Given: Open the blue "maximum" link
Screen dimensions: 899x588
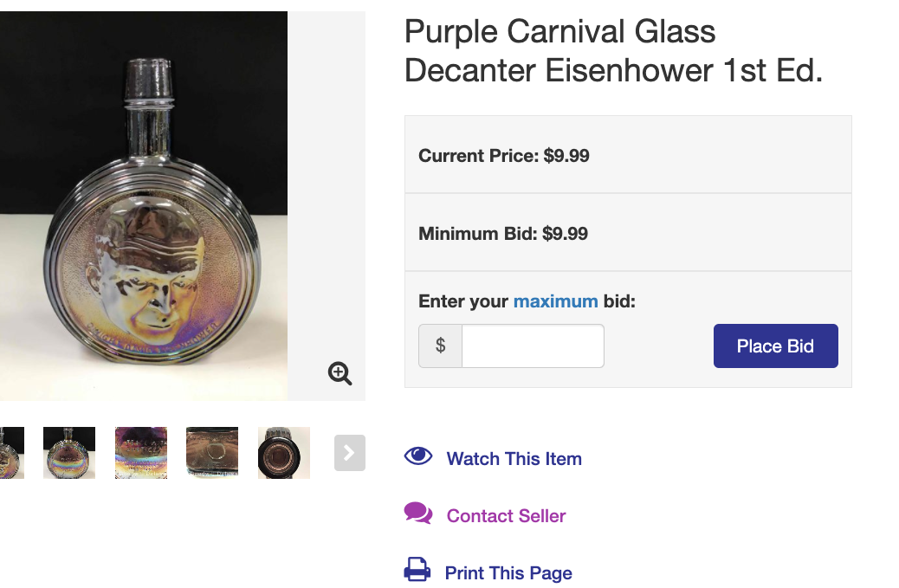Looking at the screenshot, I should (x=555, y=301).
